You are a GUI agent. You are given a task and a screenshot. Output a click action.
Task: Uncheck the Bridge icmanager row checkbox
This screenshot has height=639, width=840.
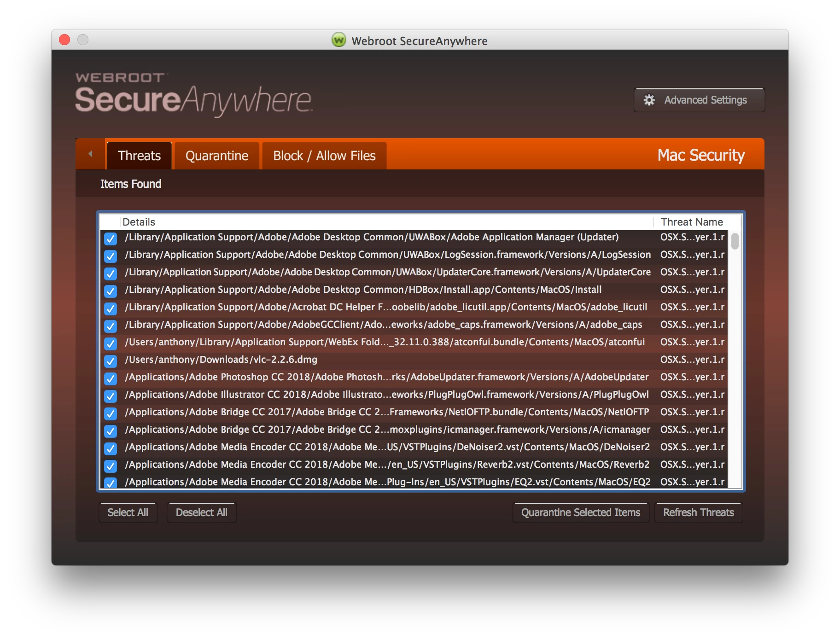111,431
